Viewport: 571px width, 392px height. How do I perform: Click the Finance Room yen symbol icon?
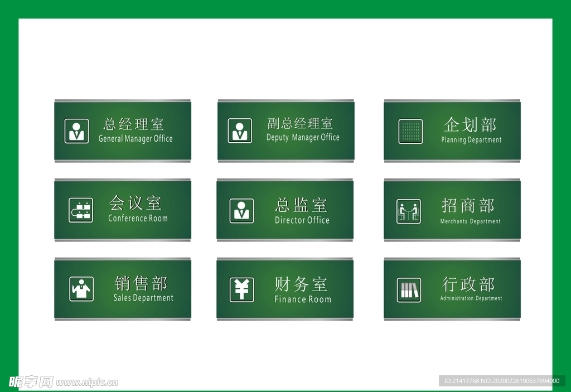click(x=241, y=289)
